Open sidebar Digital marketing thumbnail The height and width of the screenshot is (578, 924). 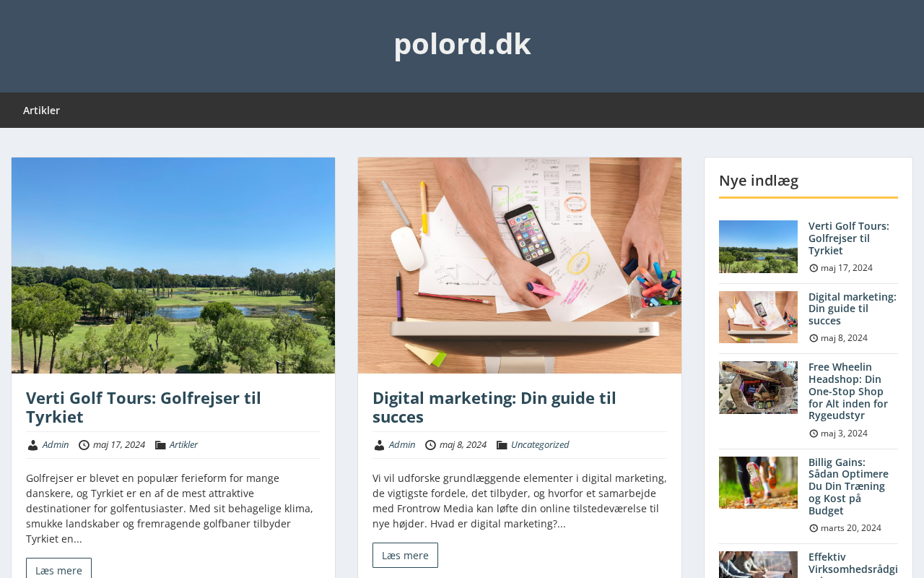point(758,317)
